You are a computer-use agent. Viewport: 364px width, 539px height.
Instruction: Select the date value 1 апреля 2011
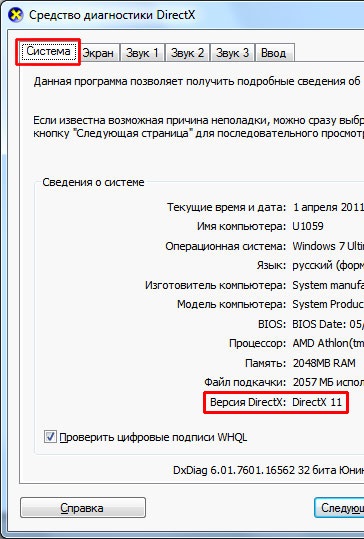(x=328, y=207)
